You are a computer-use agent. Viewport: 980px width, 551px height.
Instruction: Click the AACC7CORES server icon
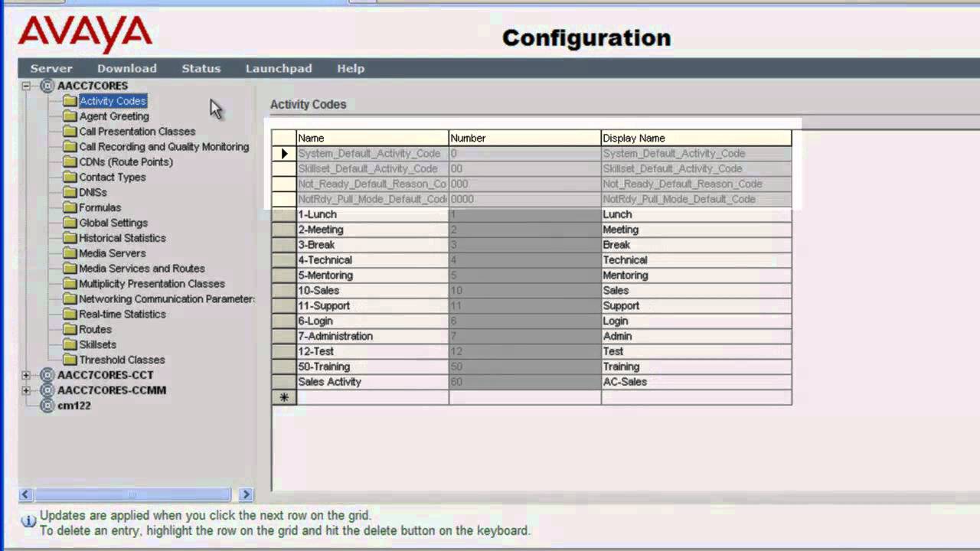coord(47,86)
